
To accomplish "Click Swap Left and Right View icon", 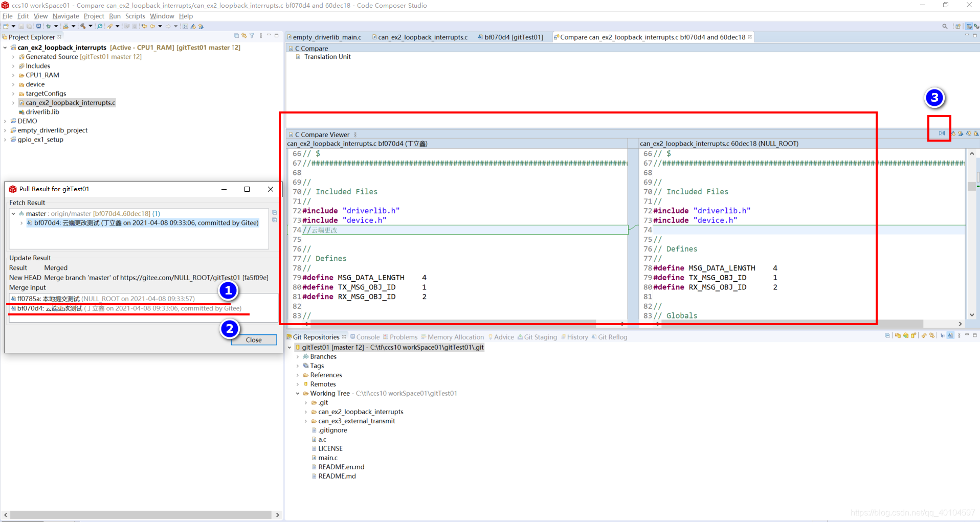I will click(942, 133).
